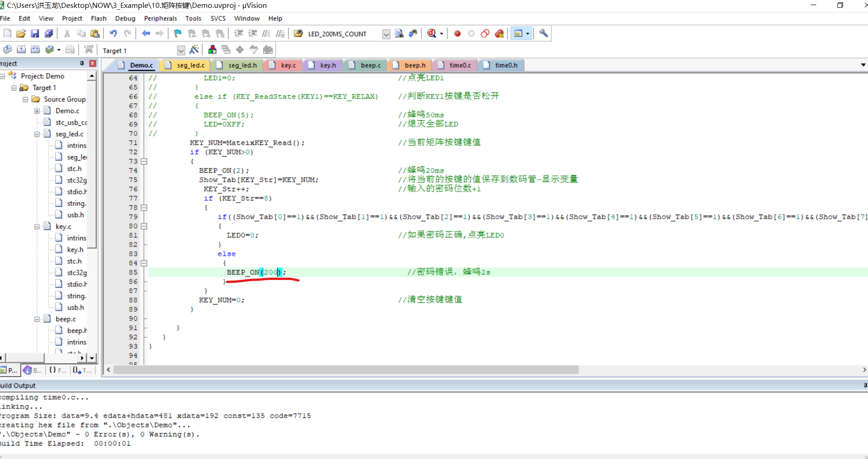Open Find in Files icon
This screenshot has width=868, height=459.
click(298, 33)
